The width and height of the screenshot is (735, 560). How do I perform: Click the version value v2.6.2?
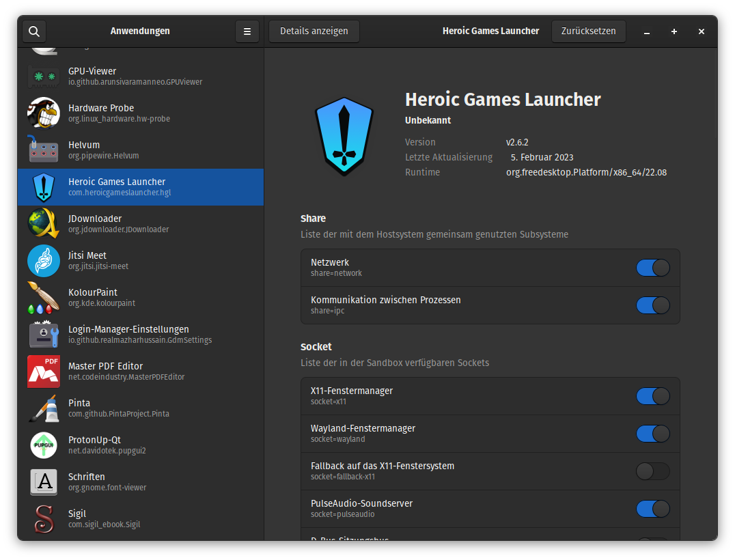[517, 143]
